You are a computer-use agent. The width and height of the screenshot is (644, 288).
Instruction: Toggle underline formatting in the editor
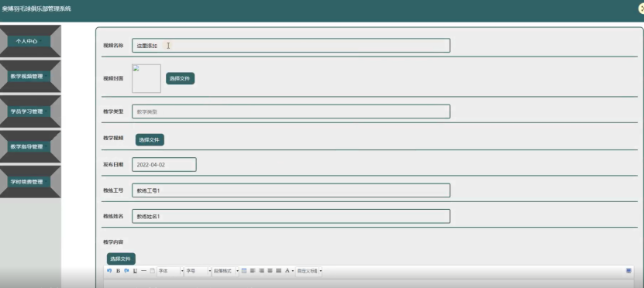tap(135, 271)
